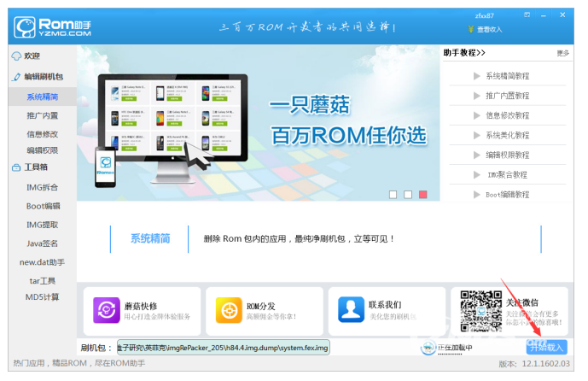Click the 百万ROM任你选 banner image

click(259, 123)
